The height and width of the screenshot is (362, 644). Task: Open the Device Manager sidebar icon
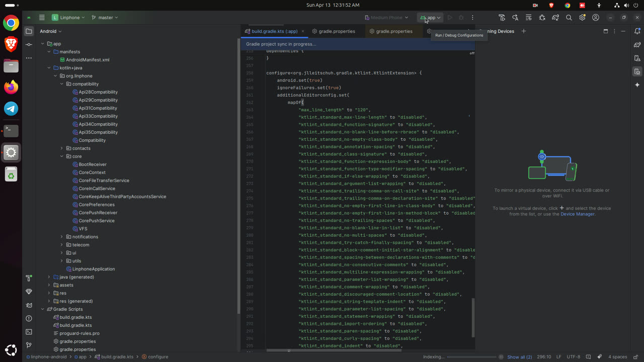click(637, 58)
